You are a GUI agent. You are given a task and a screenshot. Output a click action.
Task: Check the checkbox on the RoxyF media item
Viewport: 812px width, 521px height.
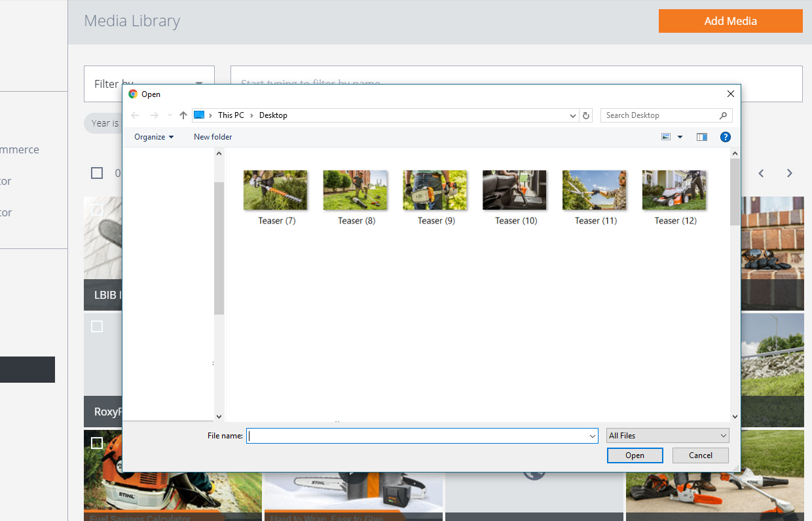click(97, 326)
